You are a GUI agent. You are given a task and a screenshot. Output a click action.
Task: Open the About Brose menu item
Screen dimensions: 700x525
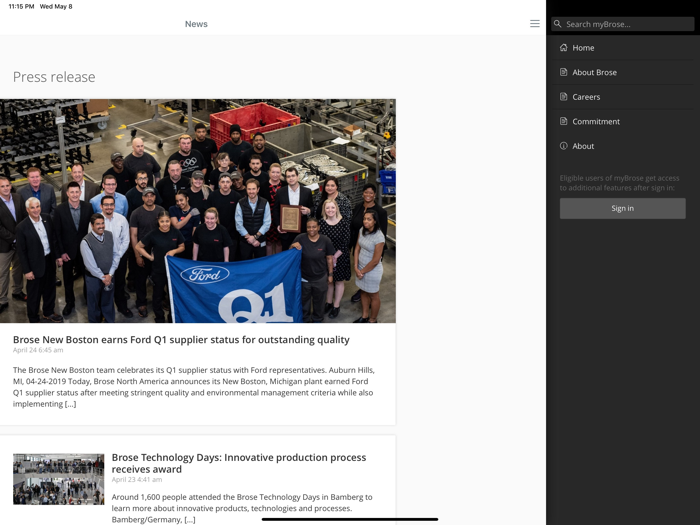pos(622,72)
